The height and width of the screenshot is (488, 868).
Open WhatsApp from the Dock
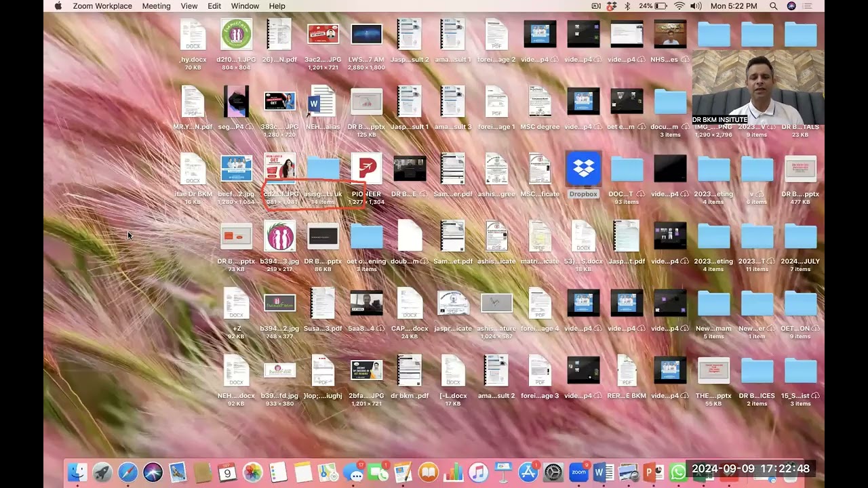click(x=677, y=472)
